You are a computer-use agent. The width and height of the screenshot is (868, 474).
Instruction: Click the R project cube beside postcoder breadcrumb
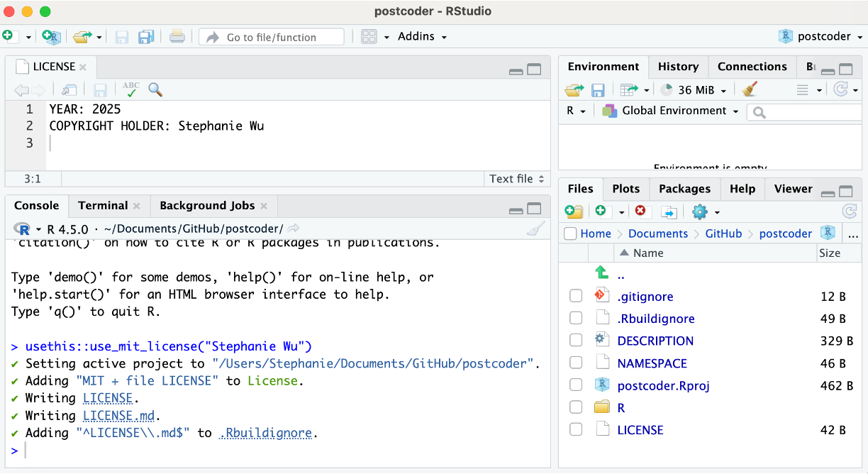[828, 233]
